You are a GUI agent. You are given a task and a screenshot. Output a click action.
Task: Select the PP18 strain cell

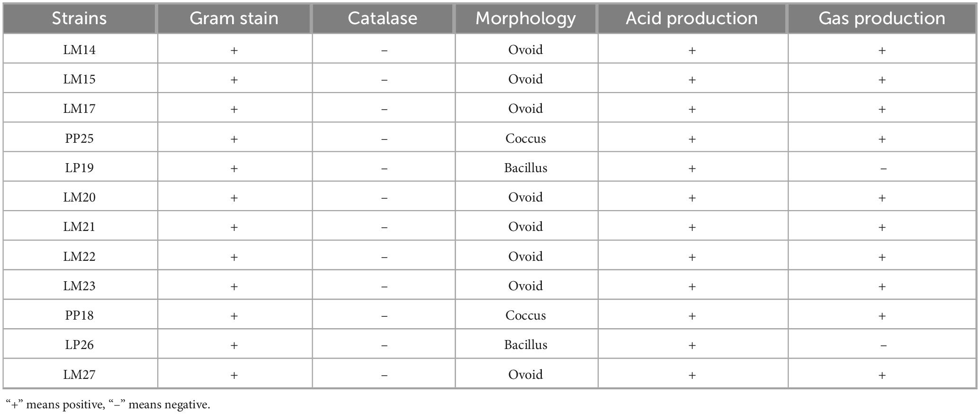(x=79, y=315)
